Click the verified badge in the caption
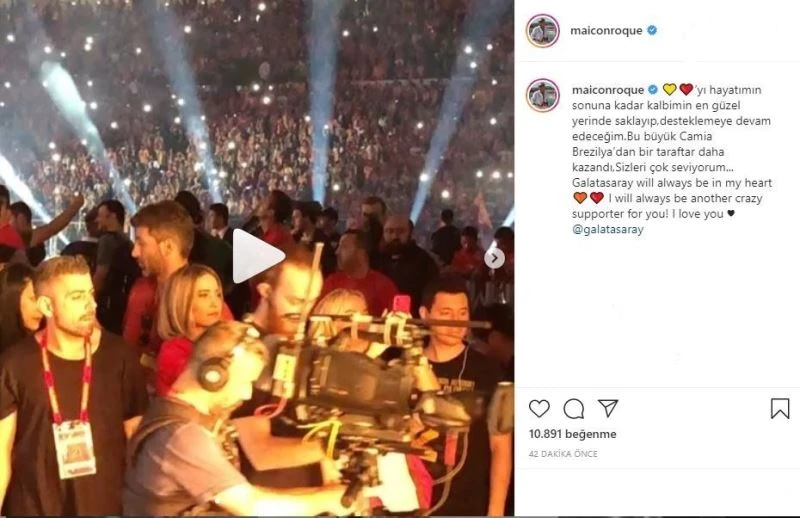This screenshot has width=800, height=518. [x=653, y=90]
